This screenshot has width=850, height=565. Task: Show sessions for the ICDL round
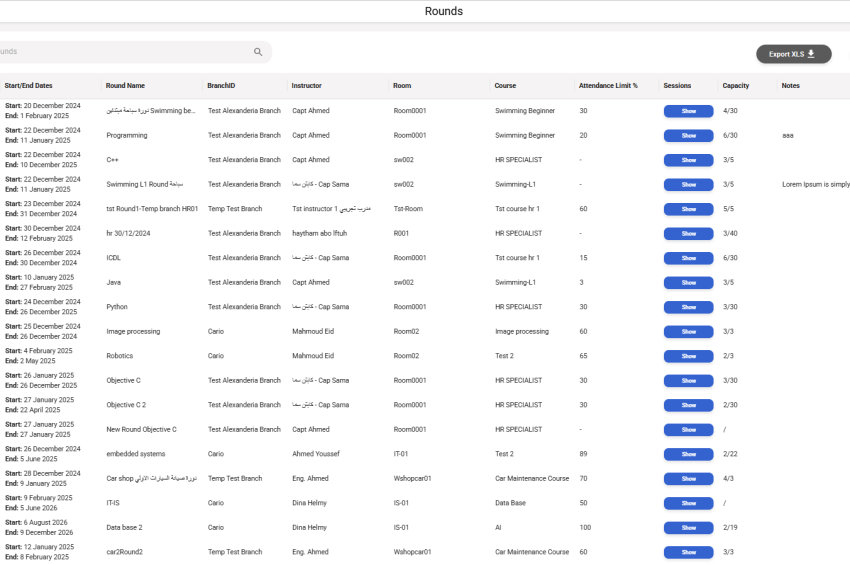click(x=688, y=258)
